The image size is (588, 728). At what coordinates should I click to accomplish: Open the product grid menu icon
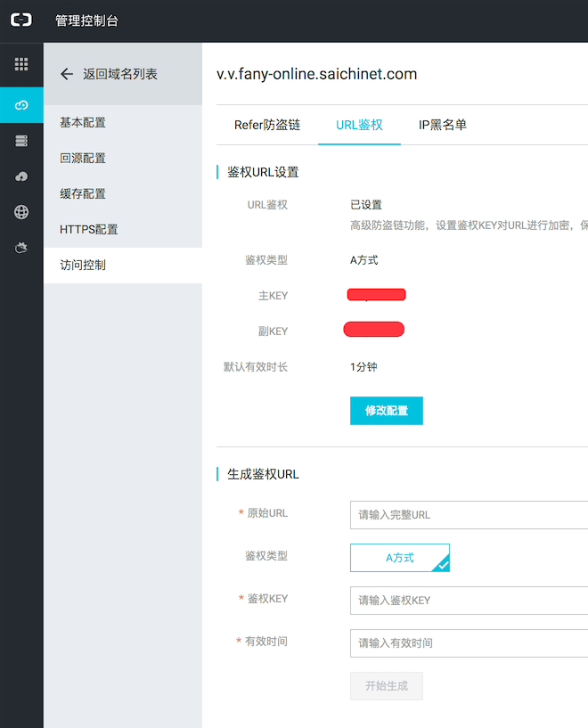[20, 63]
